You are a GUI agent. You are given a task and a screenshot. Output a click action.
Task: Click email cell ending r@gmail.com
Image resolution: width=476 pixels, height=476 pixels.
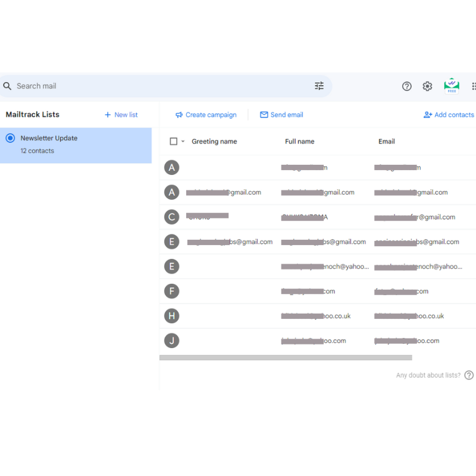click(x=415, y=217)
